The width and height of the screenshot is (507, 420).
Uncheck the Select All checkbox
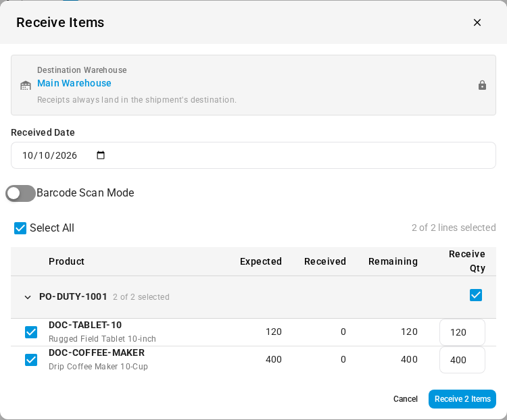20,228
